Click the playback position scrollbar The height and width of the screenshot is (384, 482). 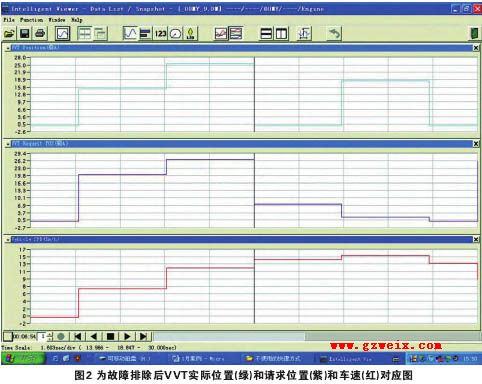316,337
